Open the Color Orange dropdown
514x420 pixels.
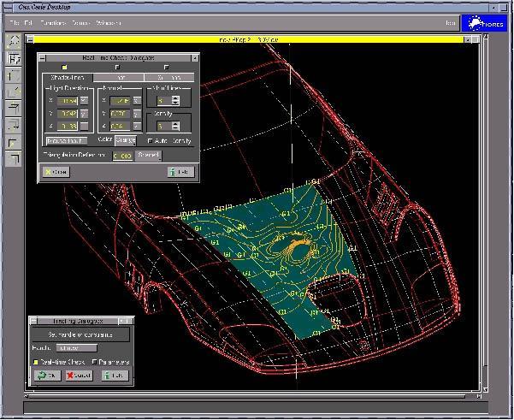[x=125, y=139]
